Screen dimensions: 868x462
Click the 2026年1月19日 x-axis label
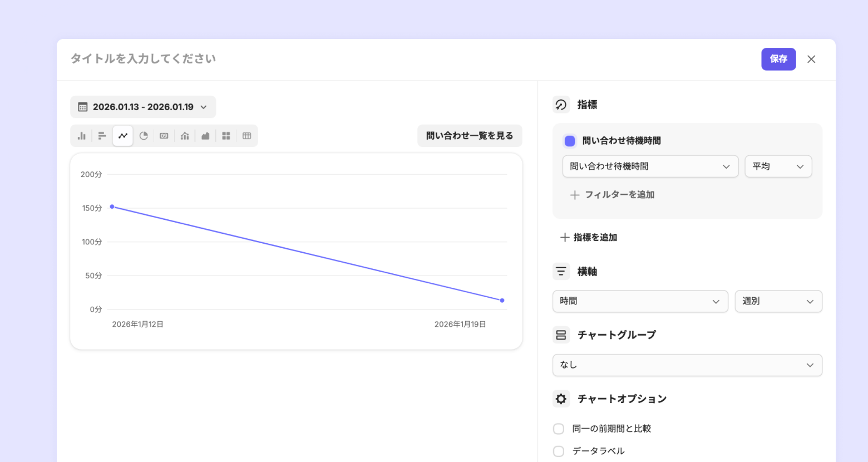tap(460, 324)
